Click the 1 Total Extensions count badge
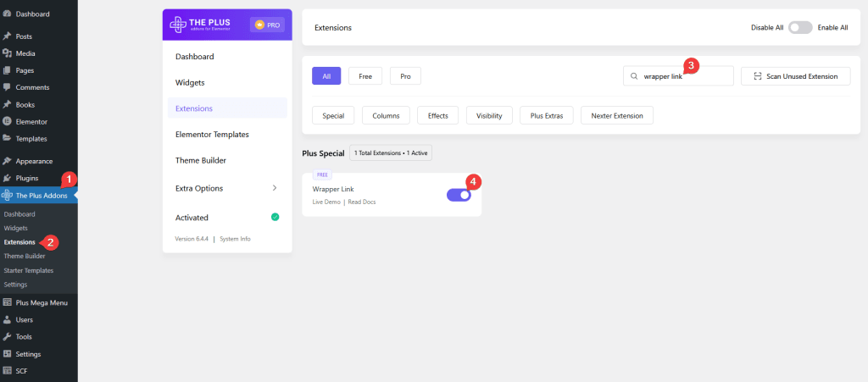The height and width of the screenshot is (382, 868). (391, 153)
